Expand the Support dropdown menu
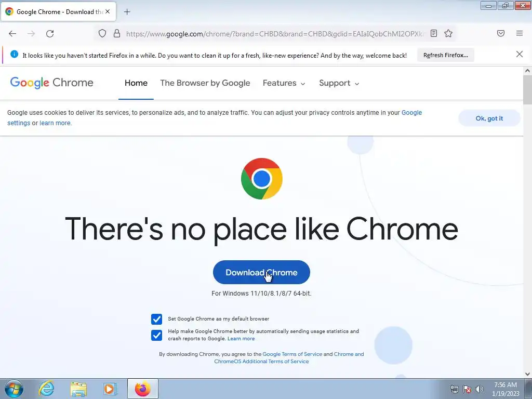 [339, 83]
